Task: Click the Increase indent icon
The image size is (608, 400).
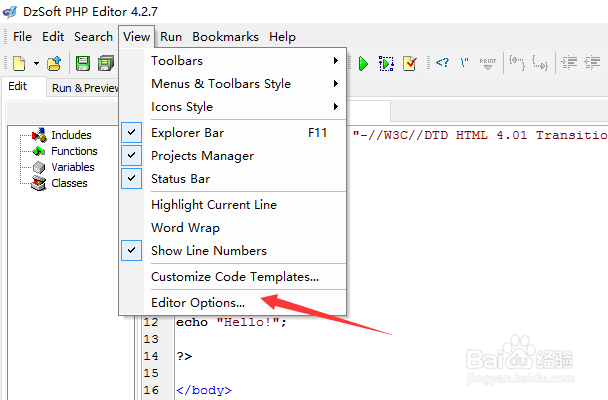Action: tap(569, 62)
